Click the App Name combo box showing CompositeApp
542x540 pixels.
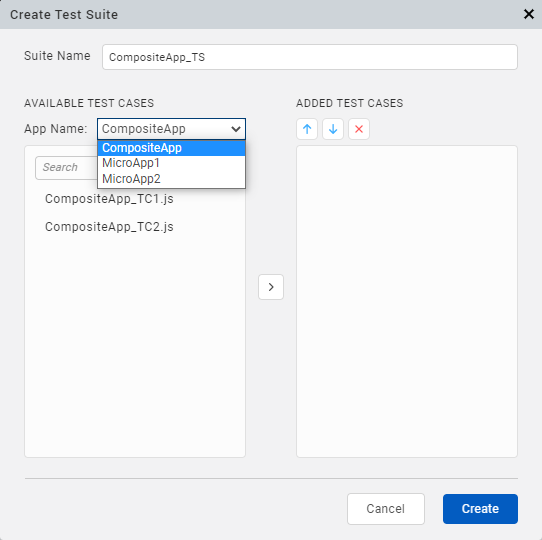tap(171, 129)
